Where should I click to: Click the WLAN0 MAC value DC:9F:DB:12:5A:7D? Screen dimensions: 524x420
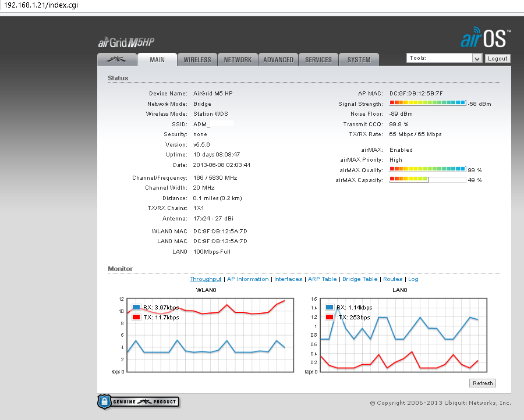click(220, 232)
